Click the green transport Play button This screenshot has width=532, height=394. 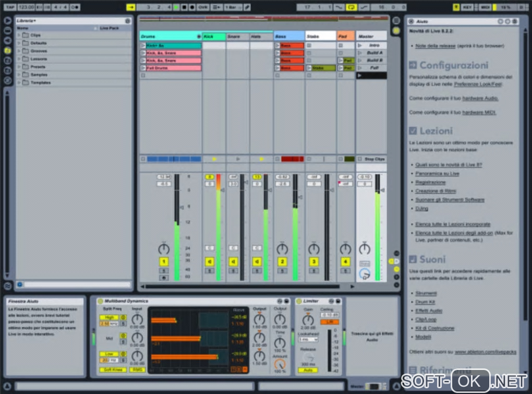(176, 7)
